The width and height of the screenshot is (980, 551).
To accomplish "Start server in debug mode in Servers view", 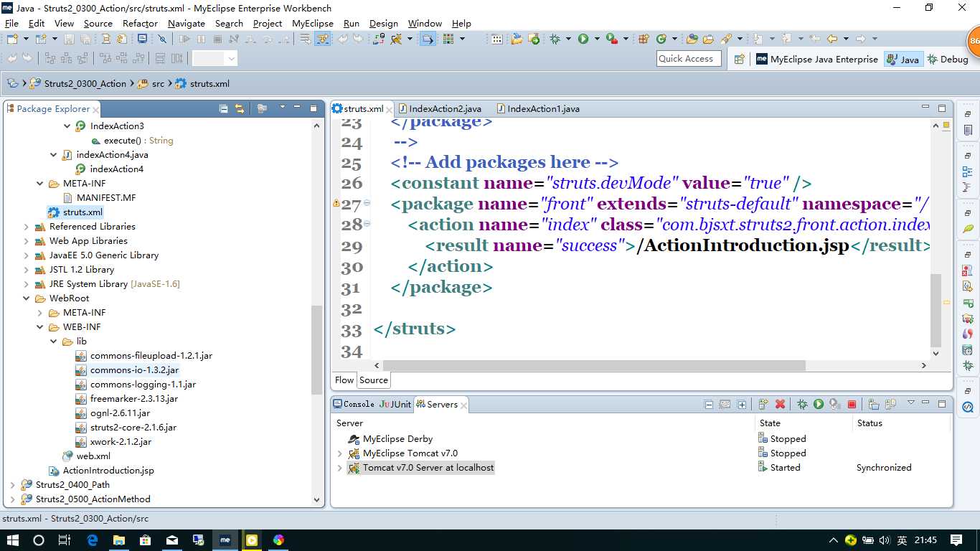I will point(802,405).
